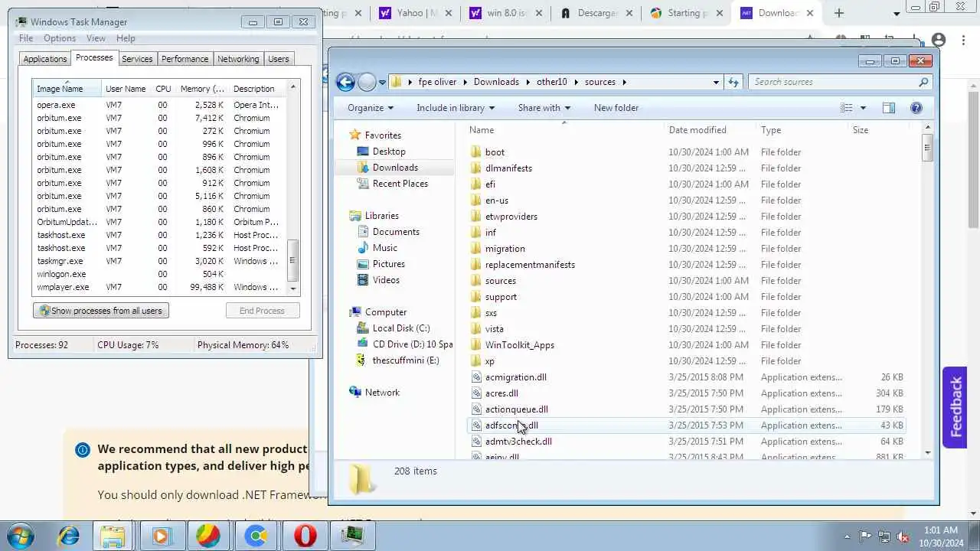Open the recent pages dropdown arrow
The width and height of the screenshot is (980, 551).
click(382, 82)
